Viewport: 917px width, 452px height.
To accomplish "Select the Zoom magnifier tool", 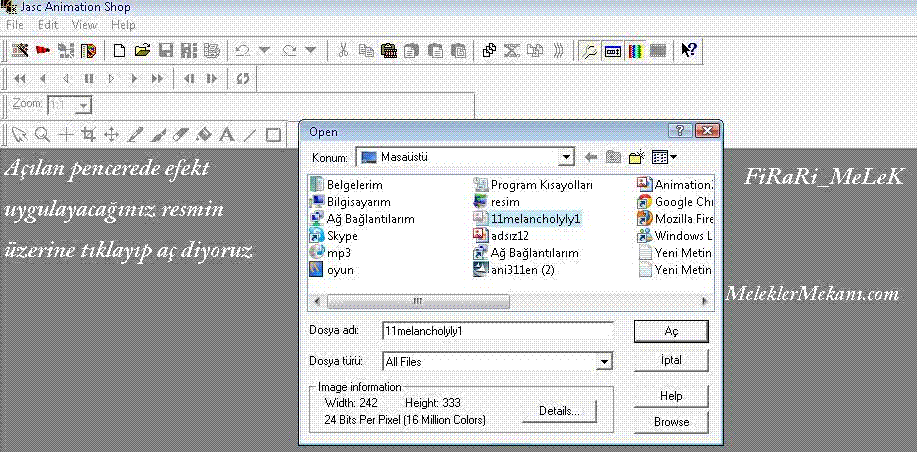I will [42, 134].
